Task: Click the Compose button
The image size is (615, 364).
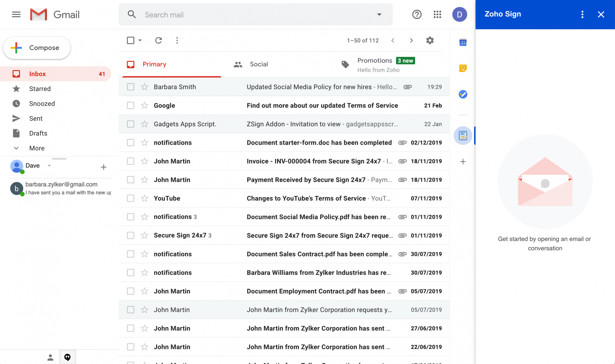Action: point(37,48)
